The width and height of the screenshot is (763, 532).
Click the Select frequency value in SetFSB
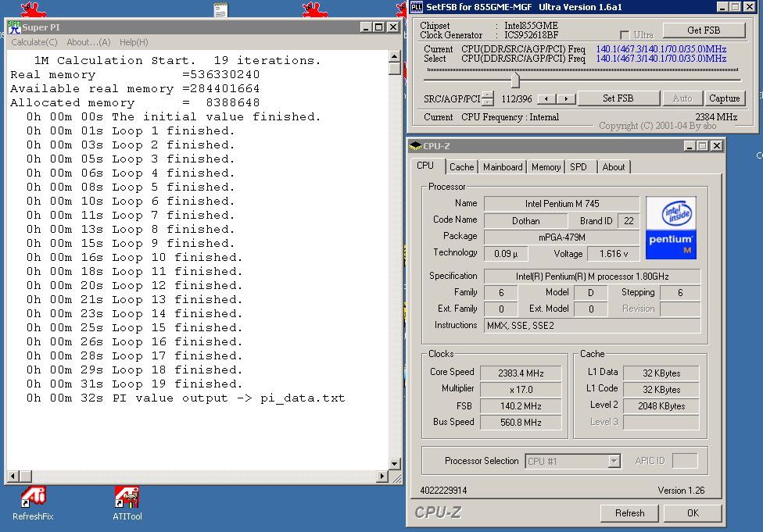[661, 59]
